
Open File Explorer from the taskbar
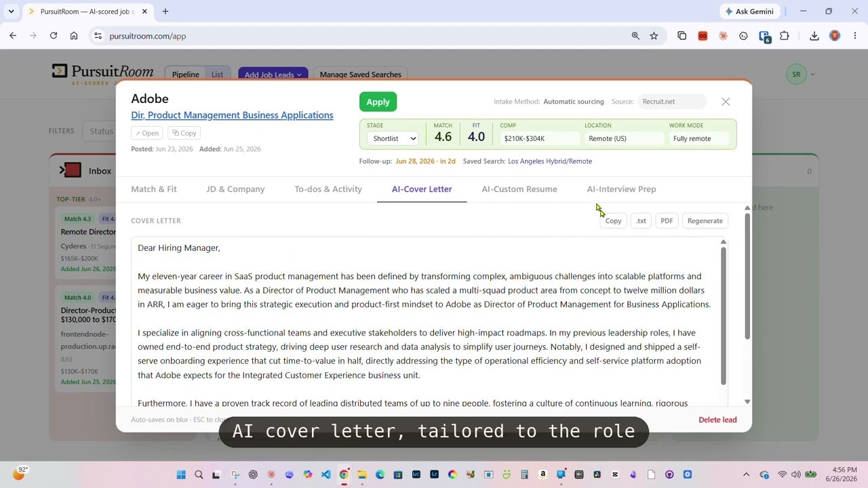[x=362, y=474]
